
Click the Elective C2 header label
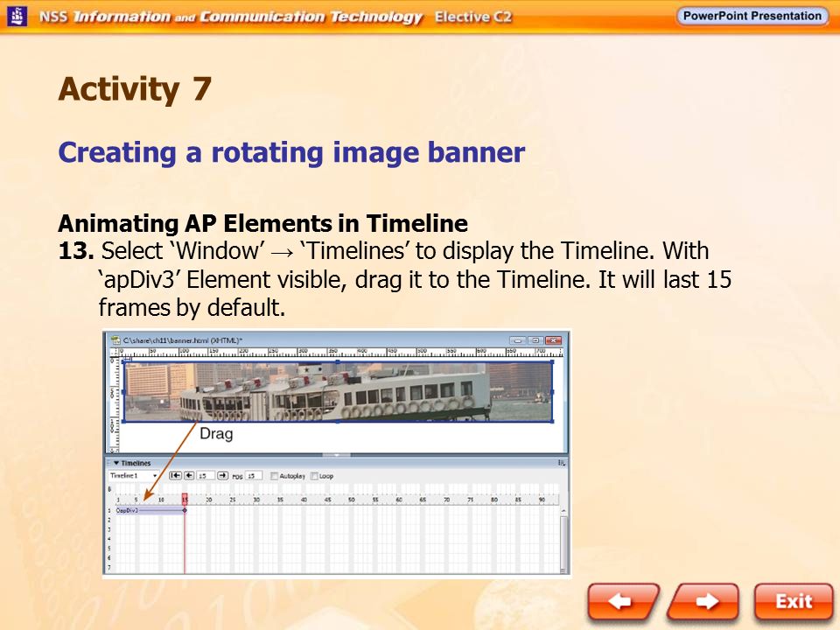point(473,17)
